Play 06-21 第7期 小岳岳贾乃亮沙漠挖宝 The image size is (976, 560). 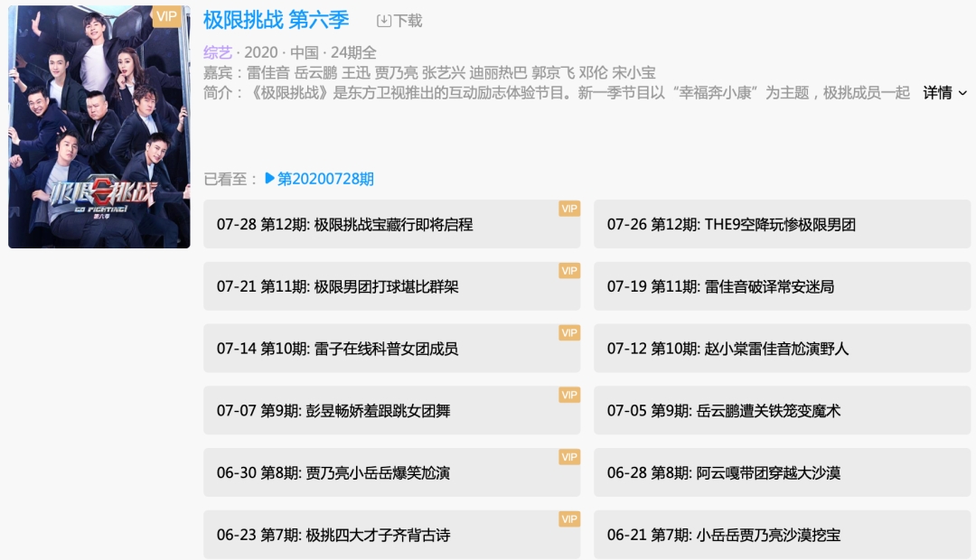pyautogui.click(x=782, y=535)
